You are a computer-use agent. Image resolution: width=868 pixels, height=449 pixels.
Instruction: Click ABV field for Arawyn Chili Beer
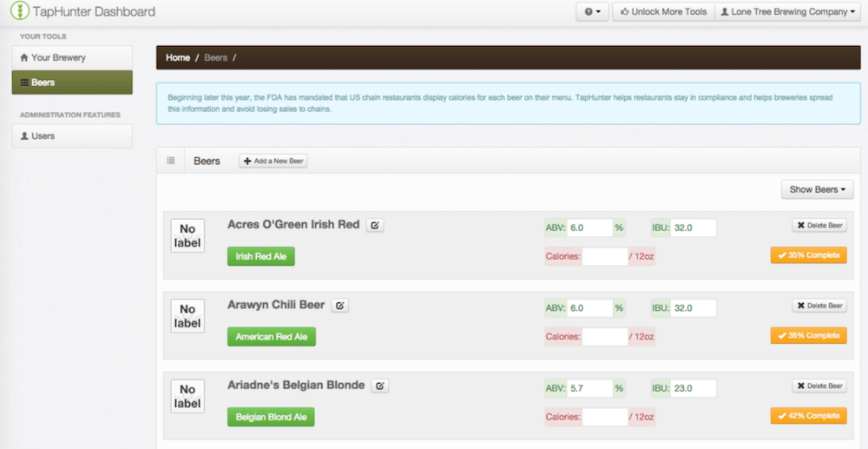tap(589, 307)
